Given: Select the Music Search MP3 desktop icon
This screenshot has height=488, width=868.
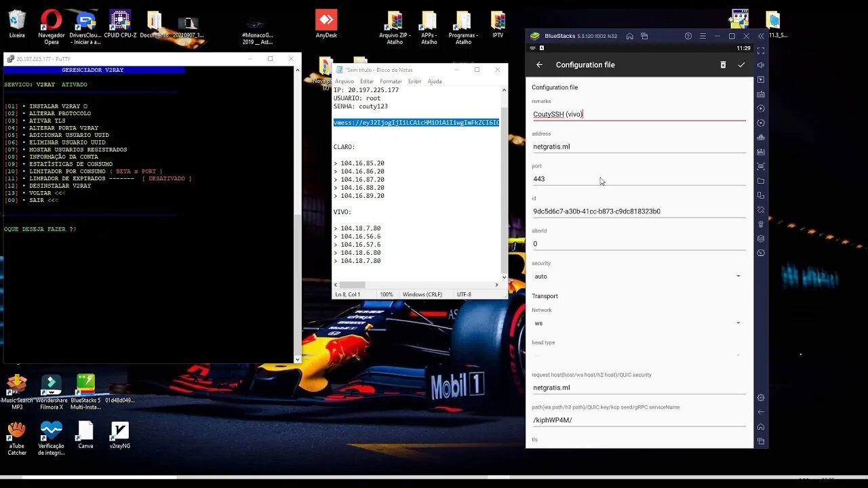Looking at the screenshot, I should (x=17, y=393).
